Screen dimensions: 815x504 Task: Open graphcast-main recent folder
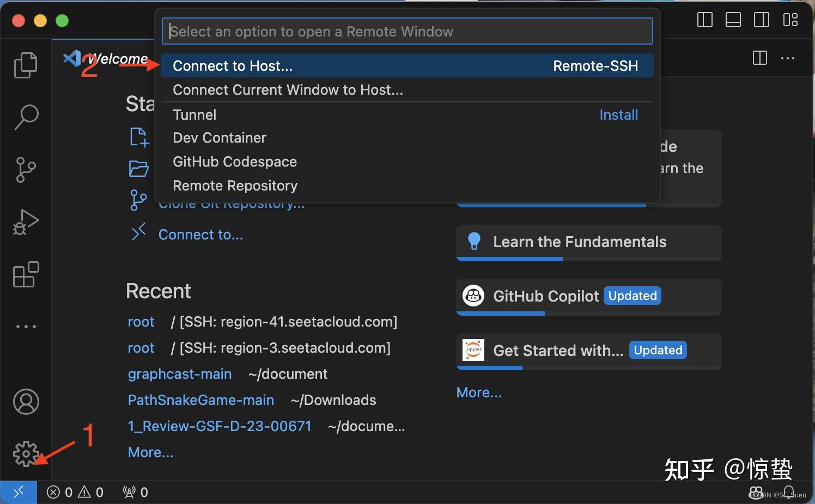pyautogui.click(x=180, y=374)
